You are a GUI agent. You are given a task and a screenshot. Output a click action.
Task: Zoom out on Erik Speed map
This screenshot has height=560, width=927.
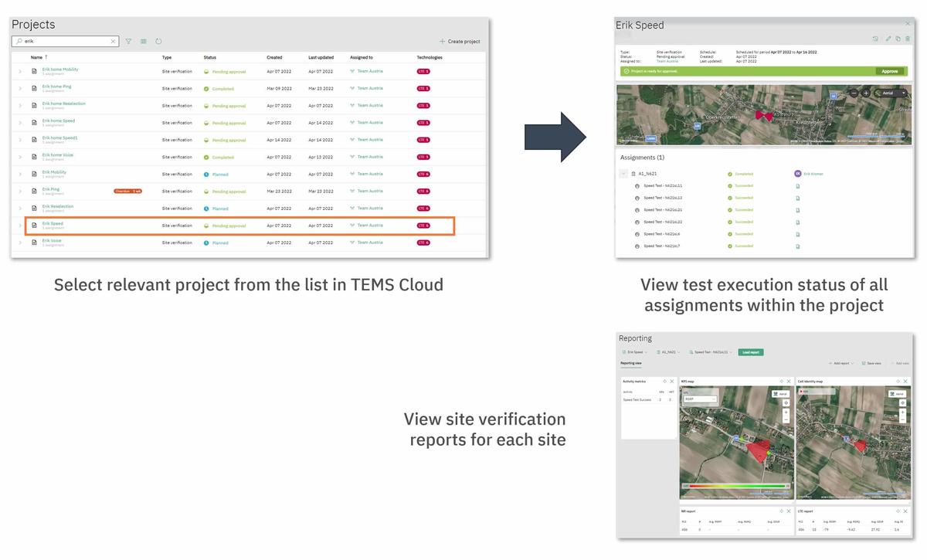point(854,93)
